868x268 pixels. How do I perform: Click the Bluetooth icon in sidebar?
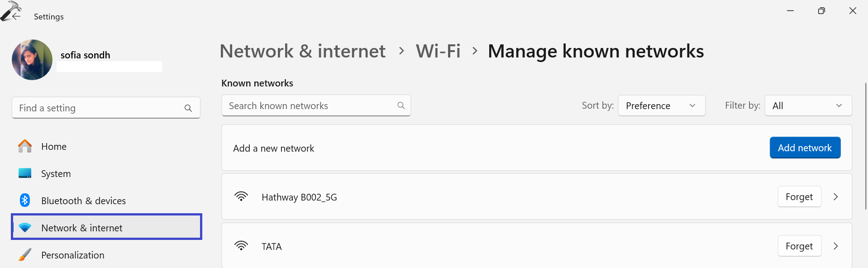(25, 200)
